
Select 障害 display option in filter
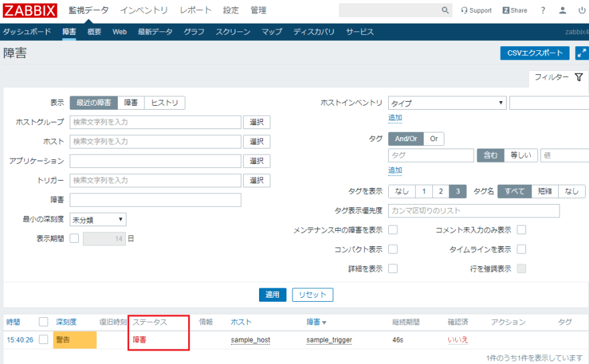pyautogui.click(x=131, y=102)
